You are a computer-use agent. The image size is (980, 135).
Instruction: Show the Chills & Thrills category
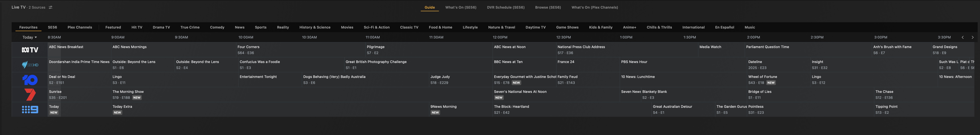[659, 27]
